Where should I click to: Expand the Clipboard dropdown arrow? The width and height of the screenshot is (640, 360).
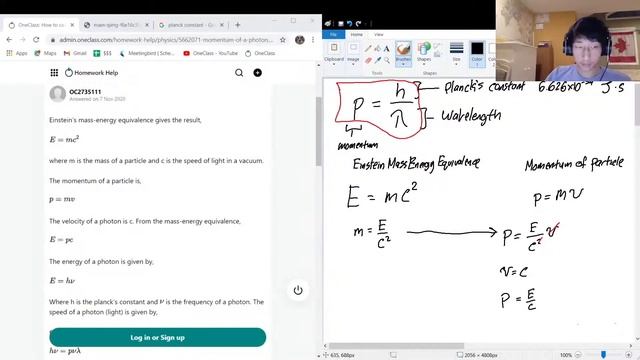coord(334,64)
